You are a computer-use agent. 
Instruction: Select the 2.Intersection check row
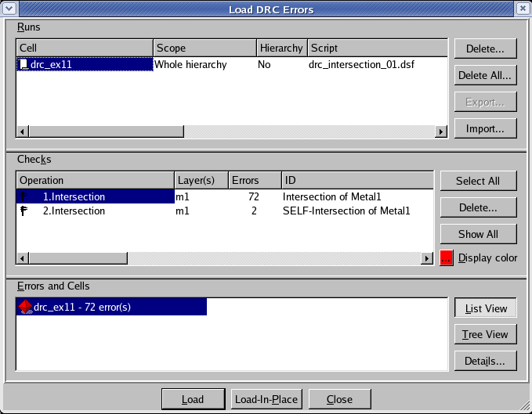74,211
